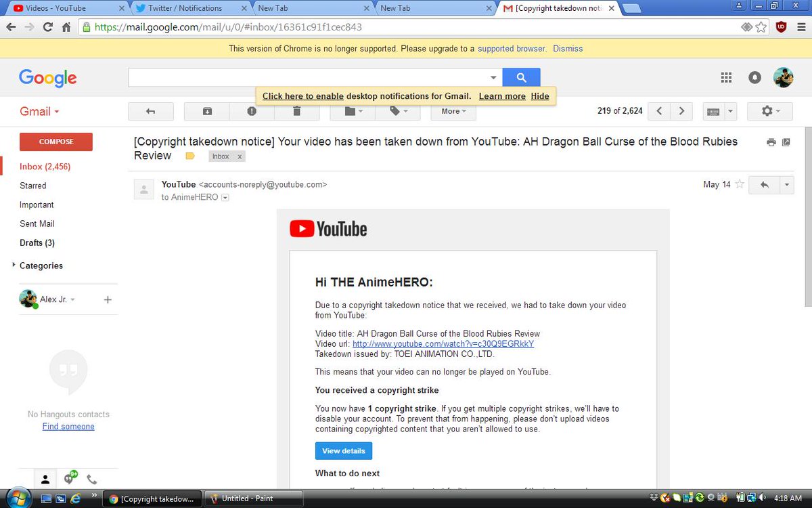Click the COMPOSE button
812x508 pixels.
56,142
